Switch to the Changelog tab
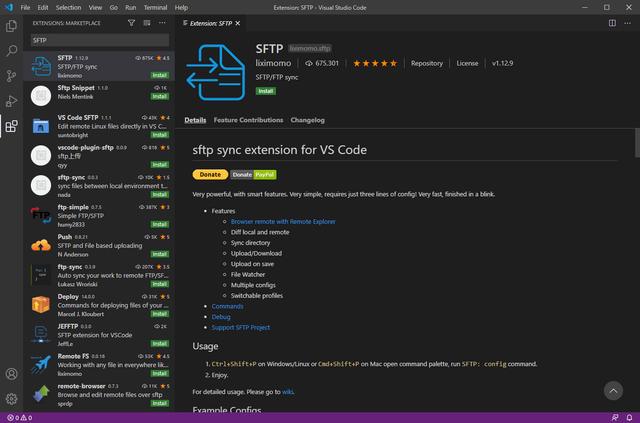The height and width of the screenshot is (423, 640). pos(307,120)
